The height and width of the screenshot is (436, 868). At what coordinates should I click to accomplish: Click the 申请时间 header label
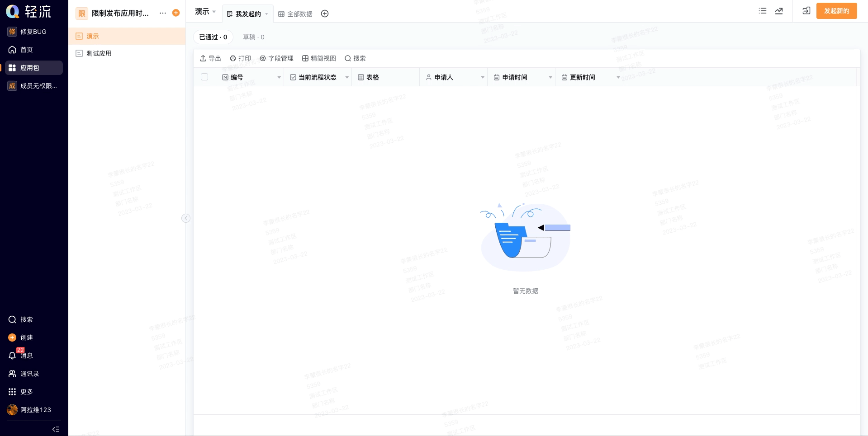515,77
